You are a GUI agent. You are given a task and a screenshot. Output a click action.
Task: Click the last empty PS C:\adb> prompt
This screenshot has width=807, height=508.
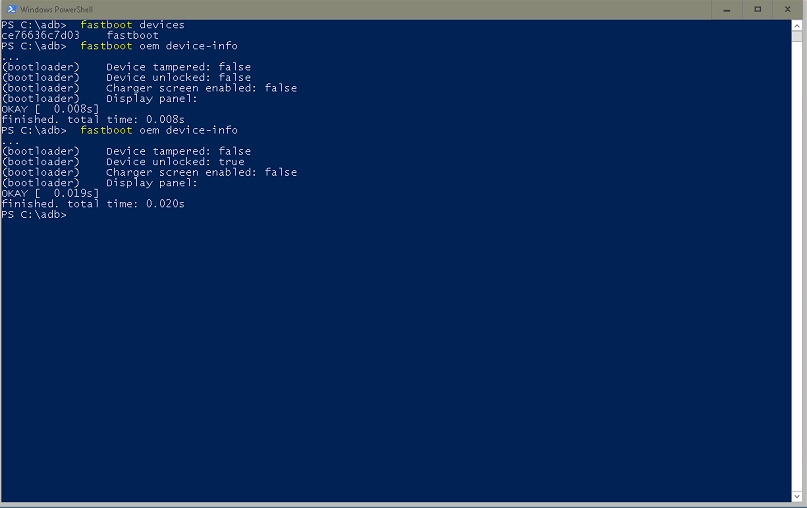pyautogui.click(x=35, y=214)
